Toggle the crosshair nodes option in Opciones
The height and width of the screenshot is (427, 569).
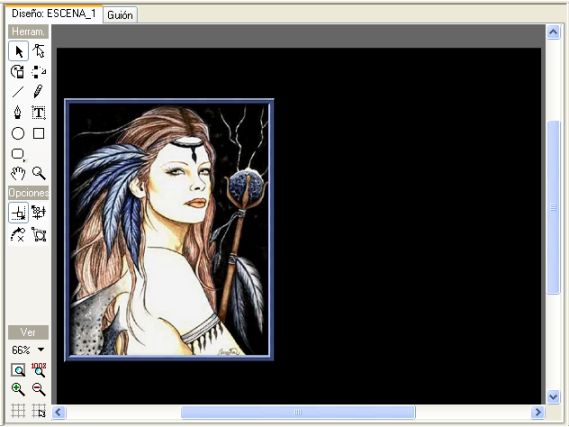[x=38, y=213]
